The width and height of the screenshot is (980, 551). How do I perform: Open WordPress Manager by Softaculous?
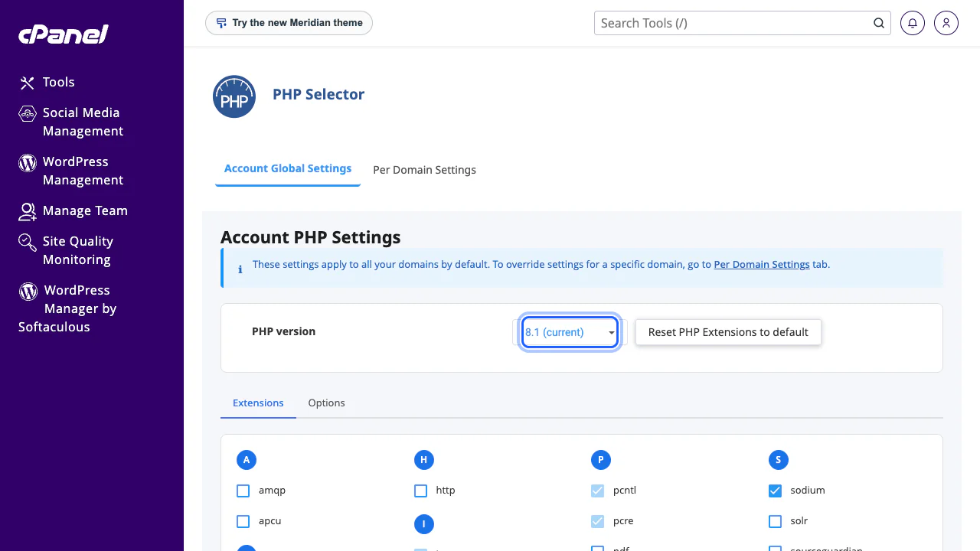click(67, 308)
